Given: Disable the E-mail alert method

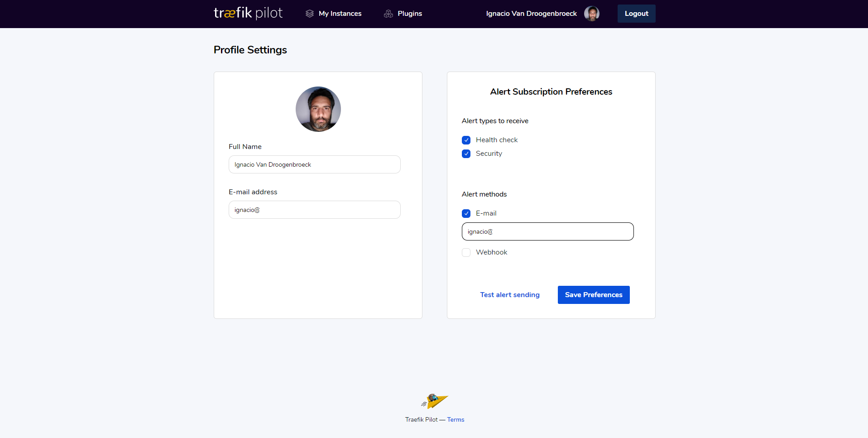Looking at the screenshot, I should pos(466,213).
